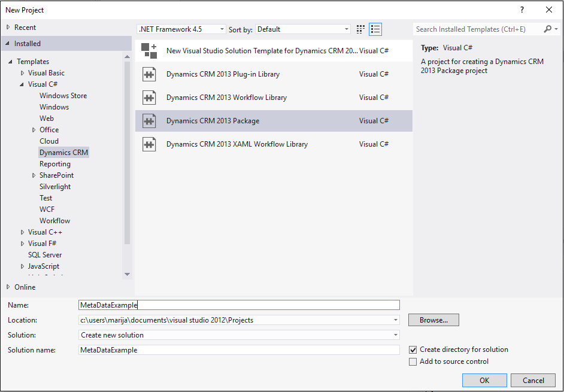Select Silverlight template category

(x=55, y=187)
